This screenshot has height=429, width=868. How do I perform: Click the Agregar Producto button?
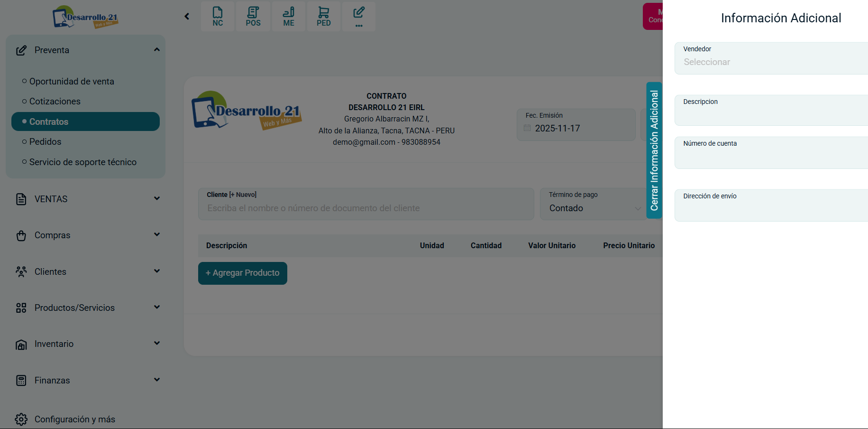coord(243,273)
